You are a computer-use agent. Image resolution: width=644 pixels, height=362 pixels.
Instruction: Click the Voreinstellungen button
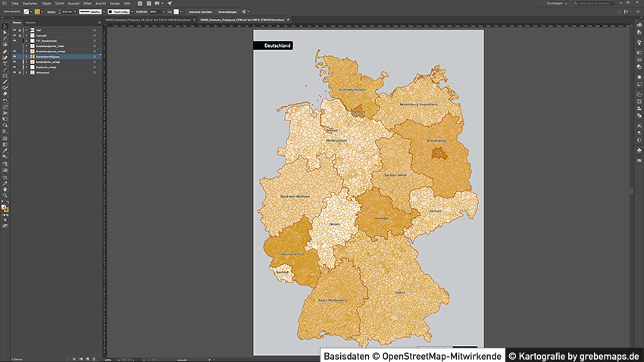pyautogui.click(x=227, y=12)
